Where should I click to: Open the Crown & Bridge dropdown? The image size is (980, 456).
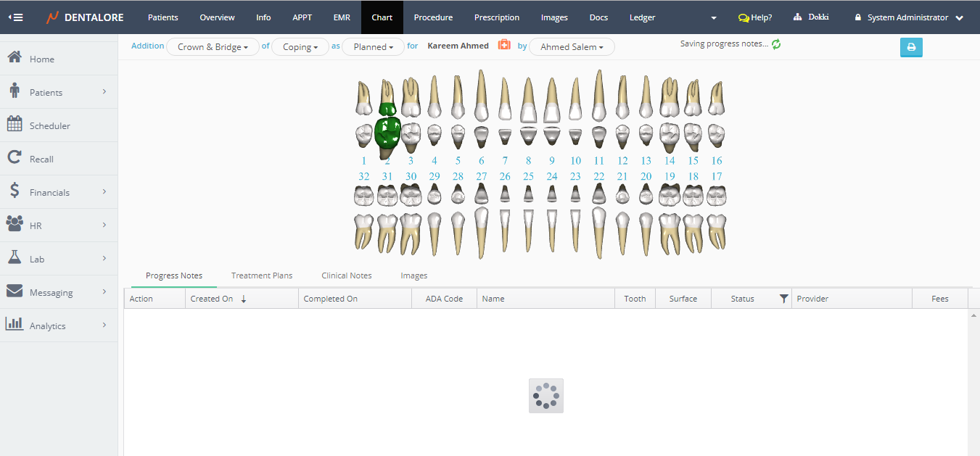213,47
